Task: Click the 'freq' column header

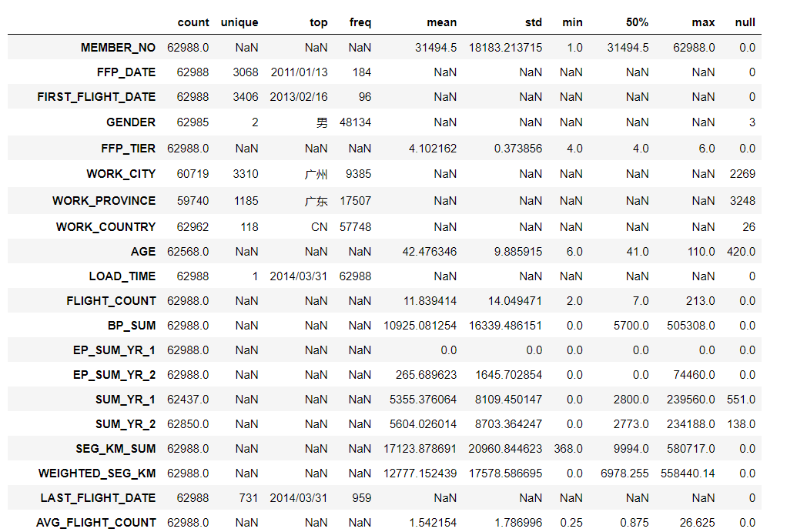Action: [x=360, y=22]
